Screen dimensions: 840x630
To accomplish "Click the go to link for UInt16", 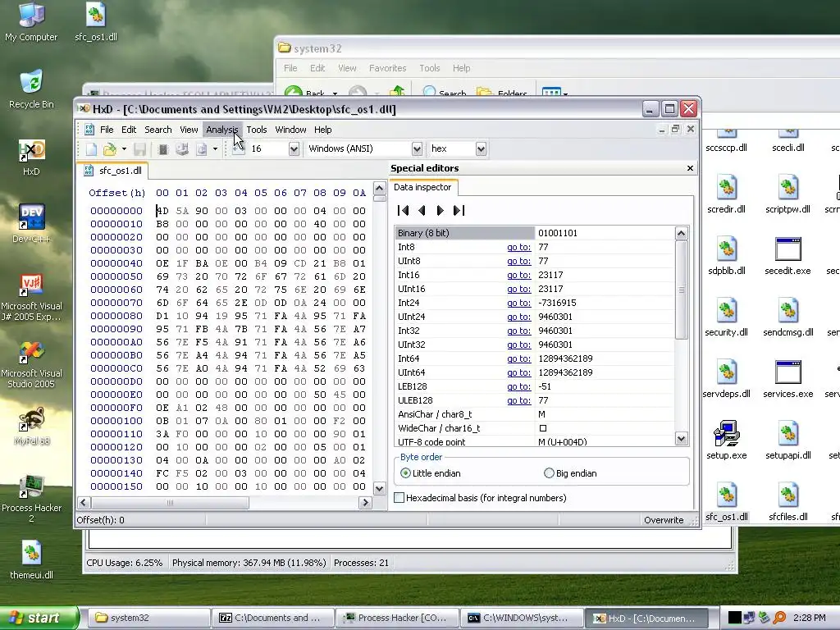I will pos(518,289).
